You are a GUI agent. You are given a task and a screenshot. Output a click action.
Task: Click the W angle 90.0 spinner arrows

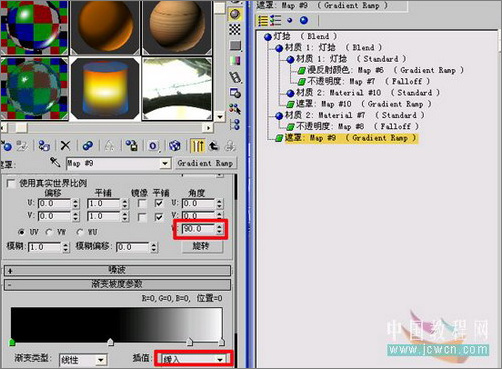coord(219,229)
